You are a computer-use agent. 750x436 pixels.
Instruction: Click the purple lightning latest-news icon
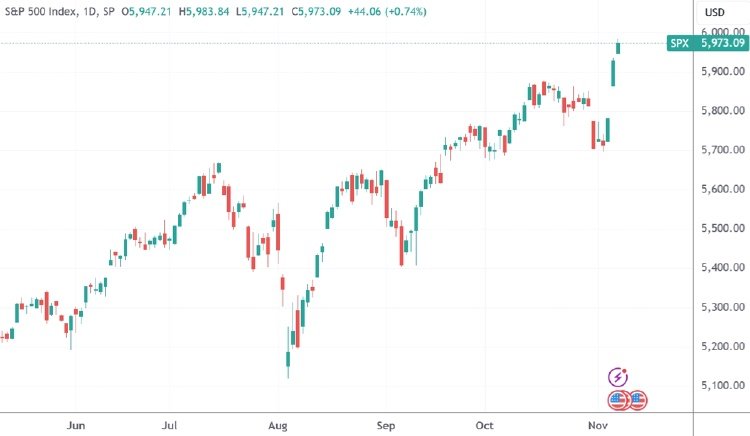click(618, 377)
